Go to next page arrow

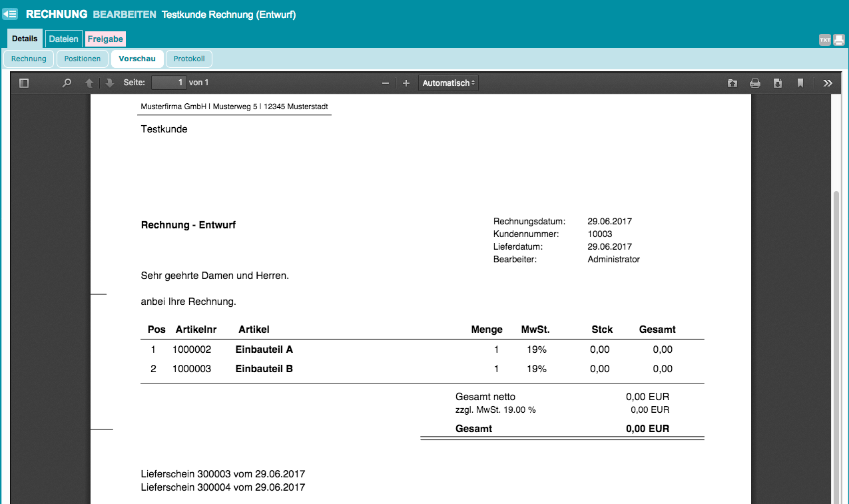(109, 83)
